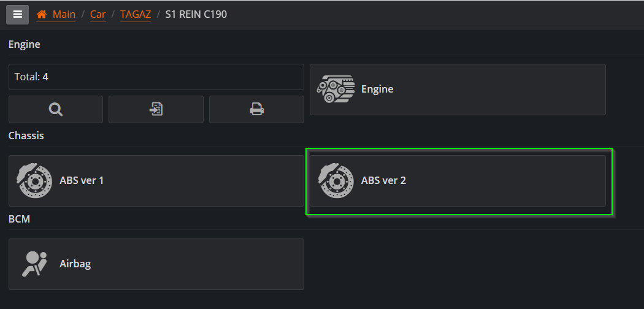This screenshot has width=644, height=309.
Task: Go to the Main breadcrumb link
Action: point(64,15)
